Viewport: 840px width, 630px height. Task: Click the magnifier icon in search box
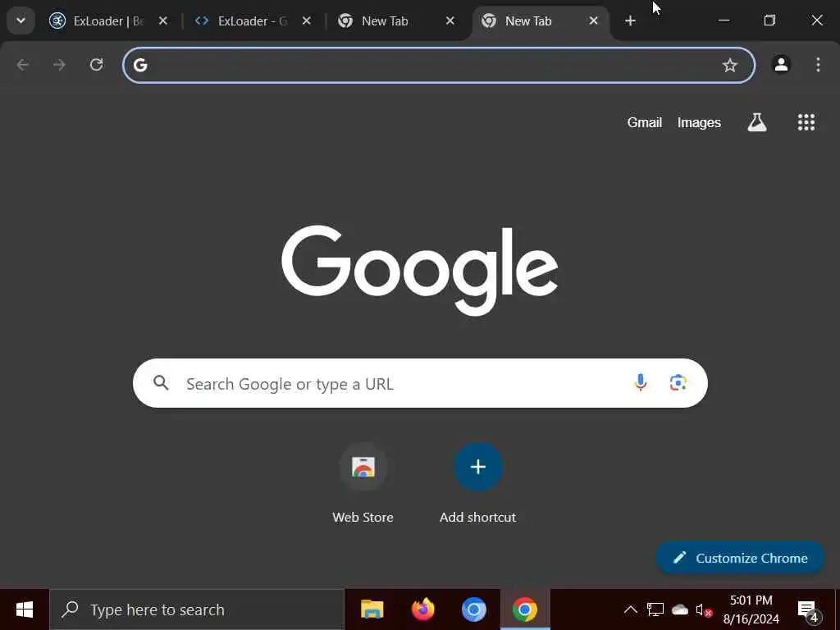[x=161, y=383]
